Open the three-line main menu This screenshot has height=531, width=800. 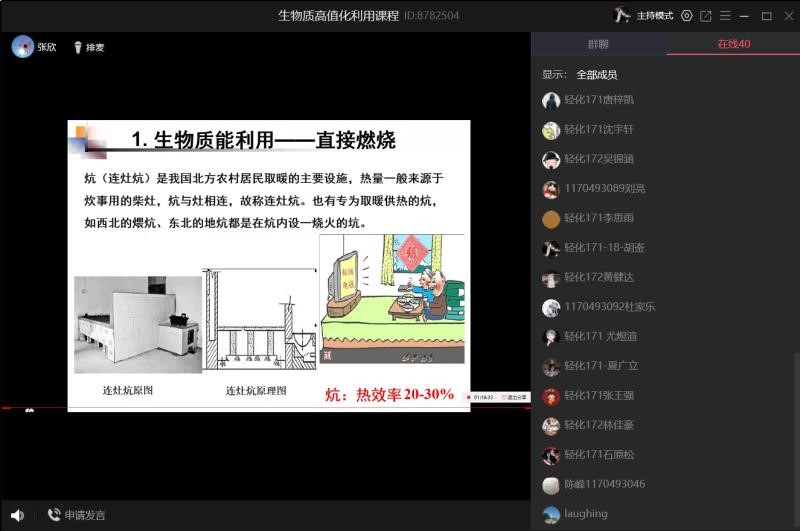(725, 16)
